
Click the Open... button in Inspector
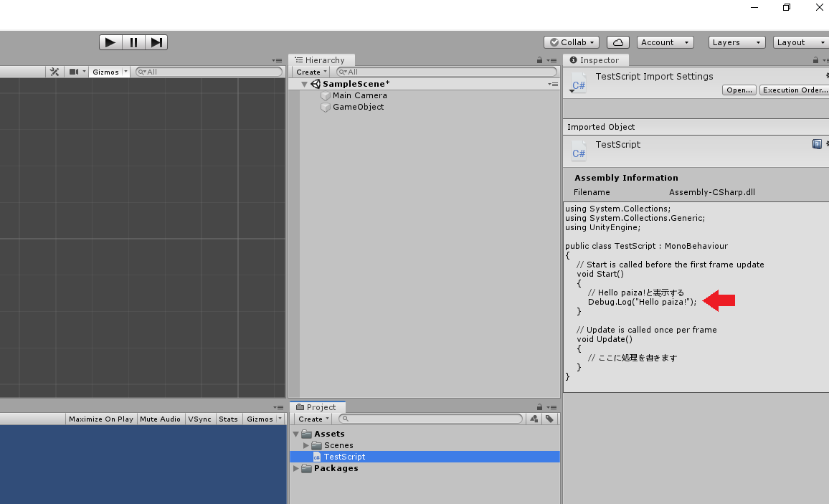(739, 90)
